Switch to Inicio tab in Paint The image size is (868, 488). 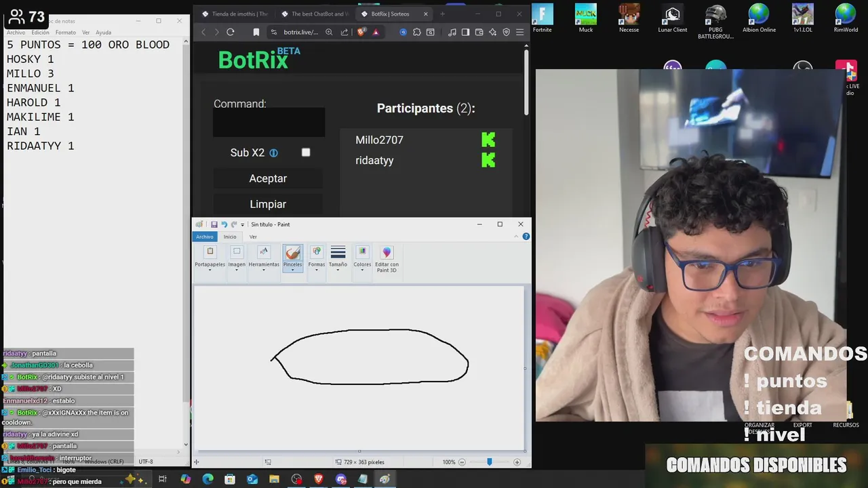tap(230, 237)
